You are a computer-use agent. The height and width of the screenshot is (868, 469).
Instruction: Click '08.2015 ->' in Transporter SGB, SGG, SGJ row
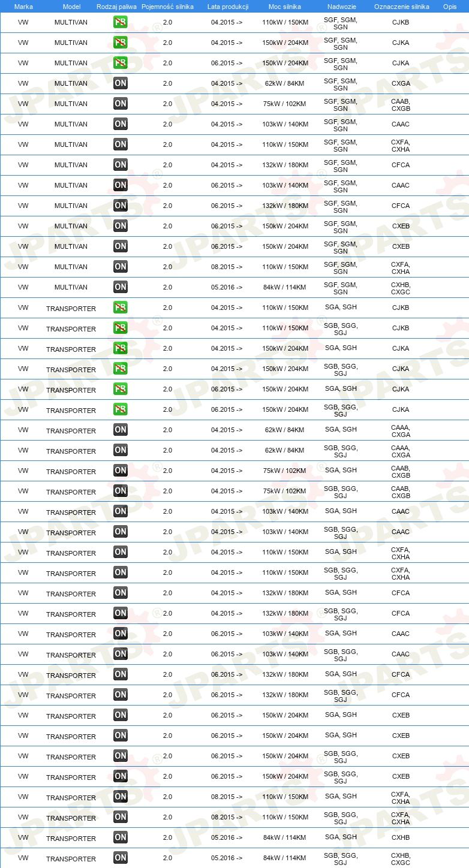tap(227, 818)
